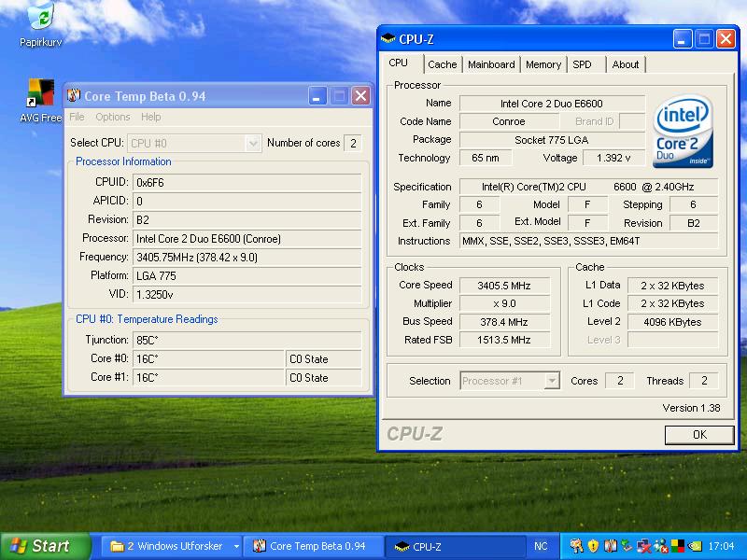Screen dimensions: 747x560
Task: Click the Platform LGA 775 field
Action: click(x=247, y=276)
